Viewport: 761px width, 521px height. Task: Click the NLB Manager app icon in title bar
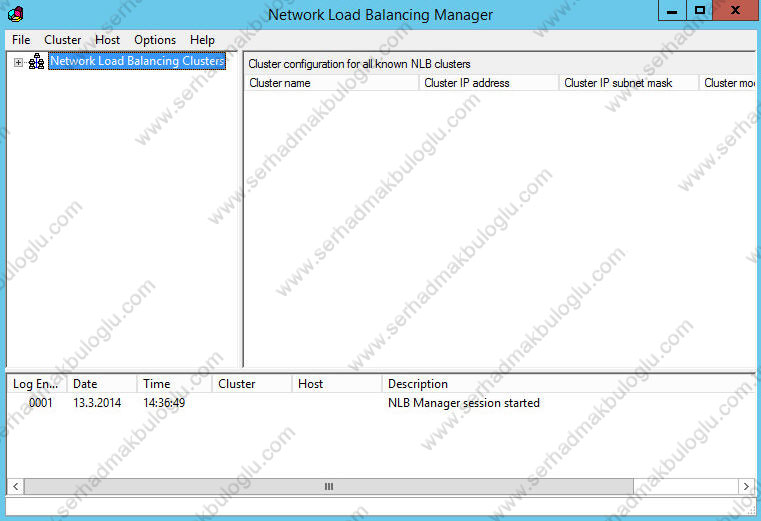coord(16,14)
